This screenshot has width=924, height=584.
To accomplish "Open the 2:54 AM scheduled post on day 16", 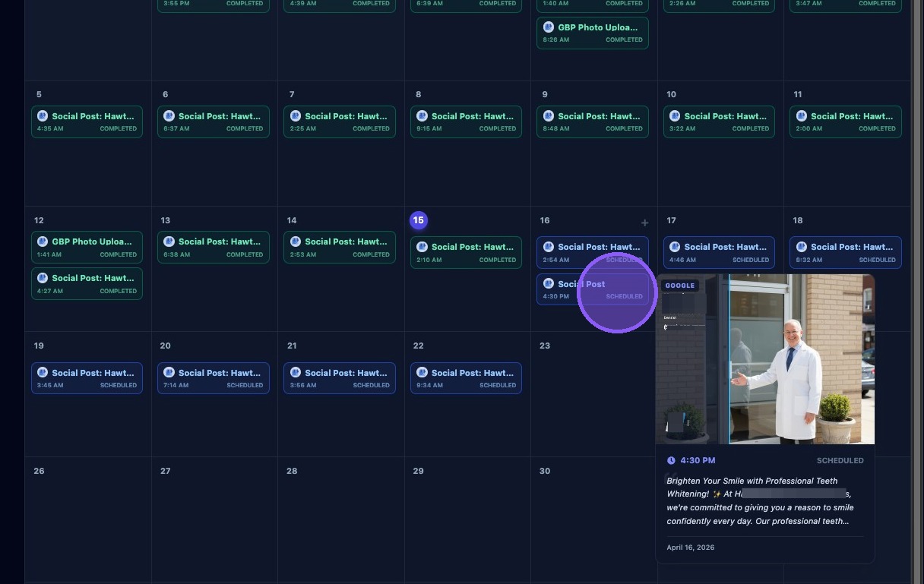I will [593, 252].
